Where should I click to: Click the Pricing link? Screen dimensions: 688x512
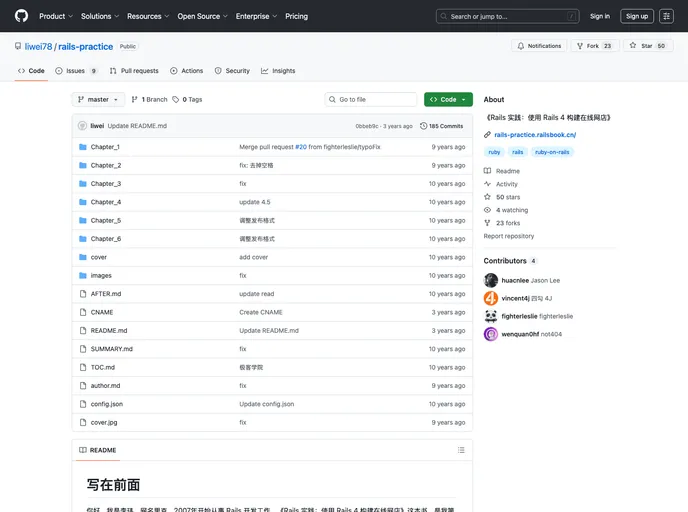pos(296,16)
